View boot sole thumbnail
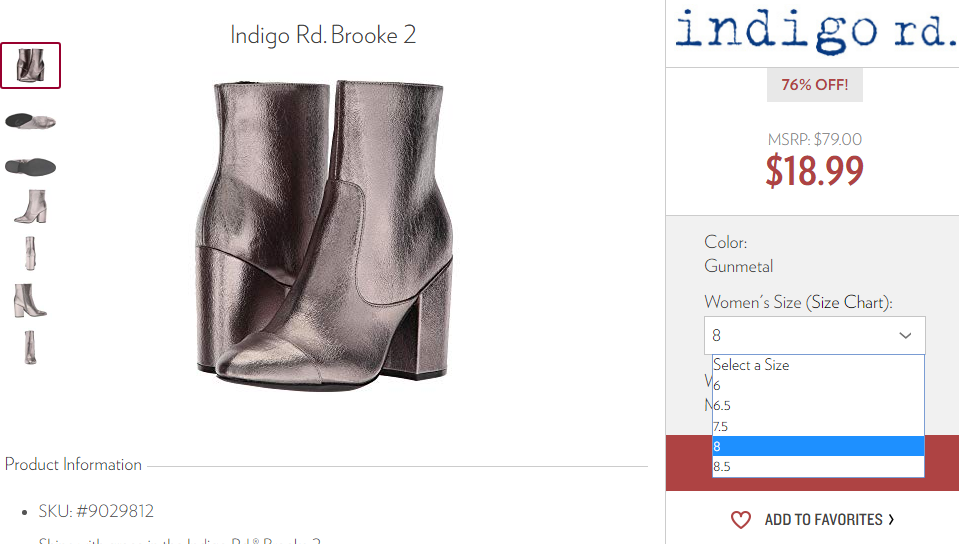 (31, 166)
